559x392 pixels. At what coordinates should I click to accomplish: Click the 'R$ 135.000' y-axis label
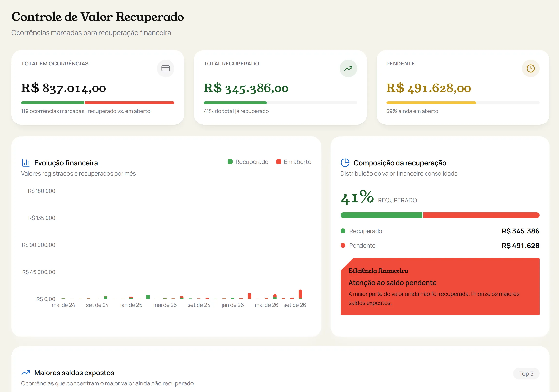click(41, 218)
